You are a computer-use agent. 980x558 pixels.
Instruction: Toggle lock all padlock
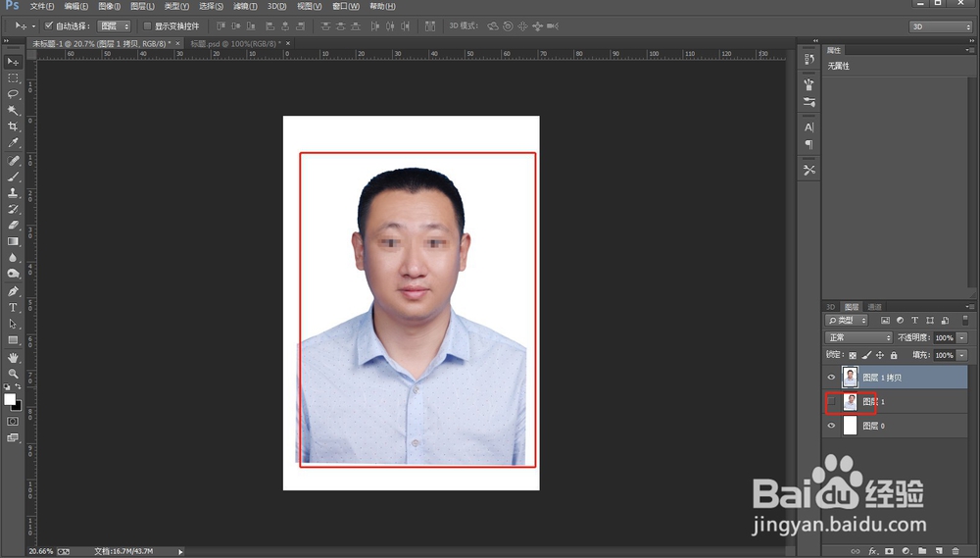point(894,355)
